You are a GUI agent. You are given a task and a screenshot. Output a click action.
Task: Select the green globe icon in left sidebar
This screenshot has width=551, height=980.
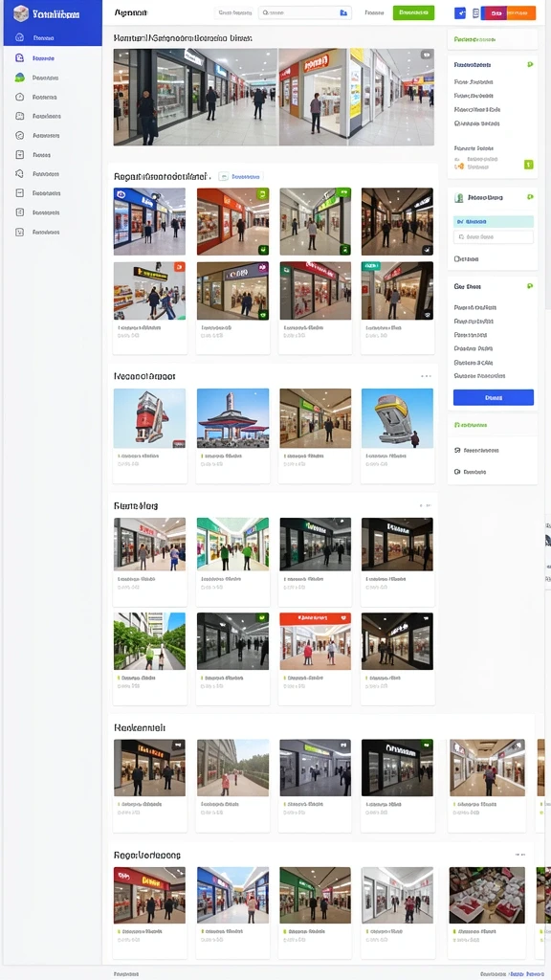[x=19, y=78]
